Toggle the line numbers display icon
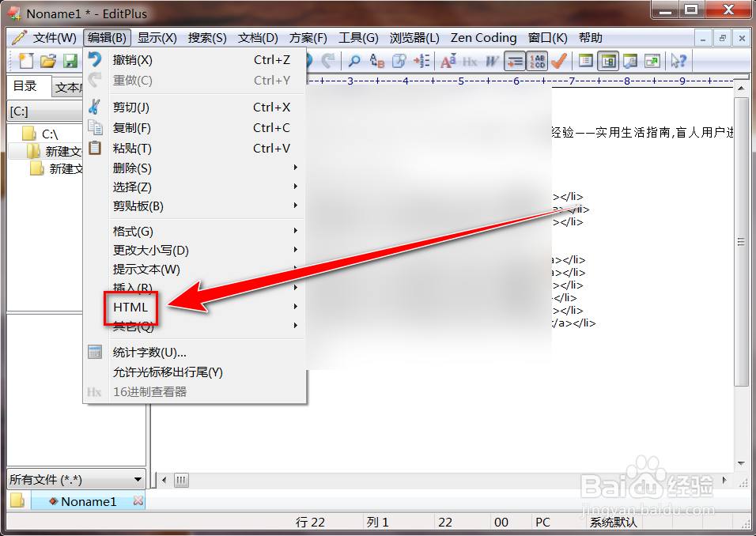The height and width of the screenshot is (536, 756). pos(537,60)
